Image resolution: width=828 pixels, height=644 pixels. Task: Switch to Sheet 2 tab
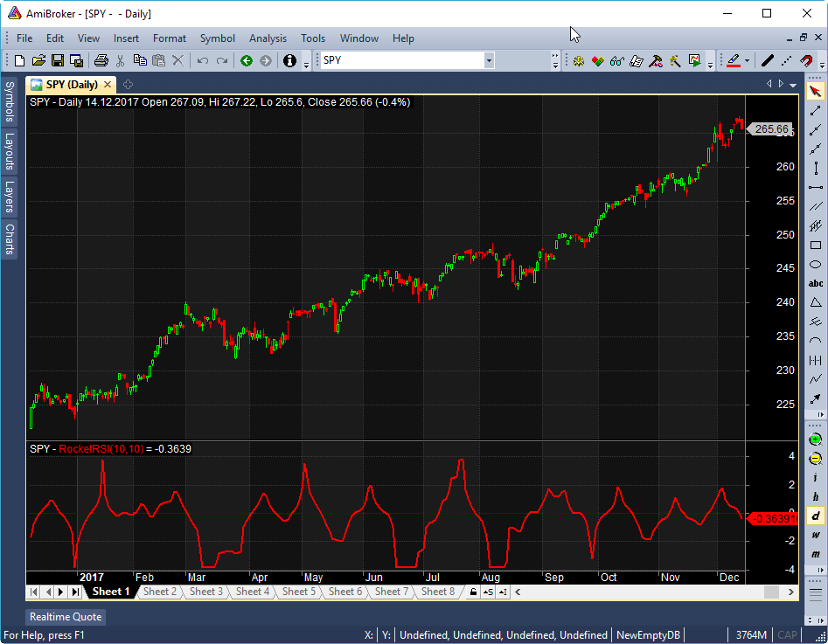(159, 592)
